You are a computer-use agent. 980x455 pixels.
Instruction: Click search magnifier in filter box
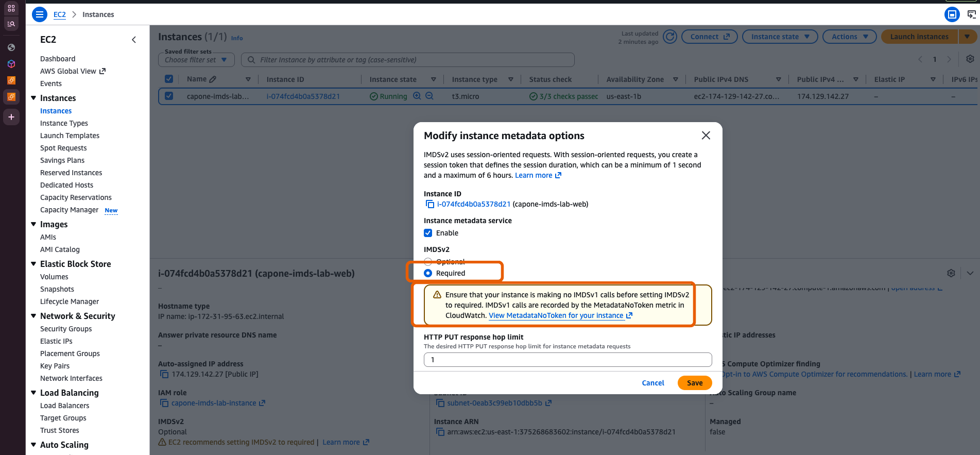251,60
